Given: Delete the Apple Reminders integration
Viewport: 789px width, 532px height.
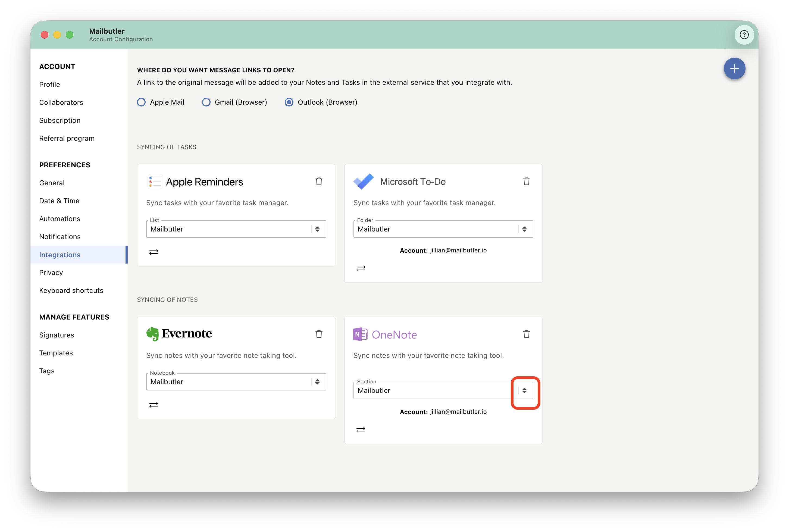Looking at the screenshot, I should click(x=319, y=181).
